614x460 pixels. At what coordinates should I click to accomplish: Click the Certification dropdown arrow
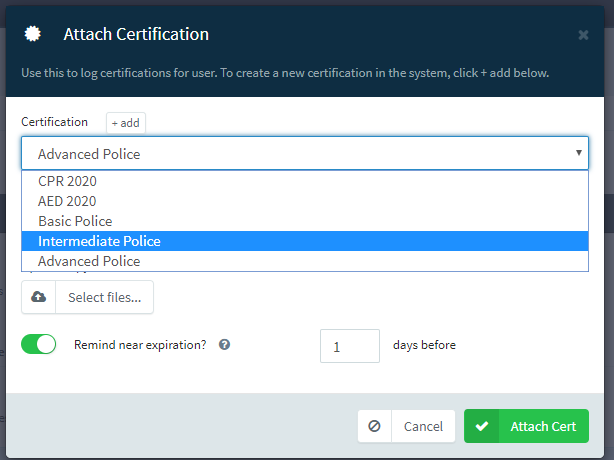click(x=578, y=154)
